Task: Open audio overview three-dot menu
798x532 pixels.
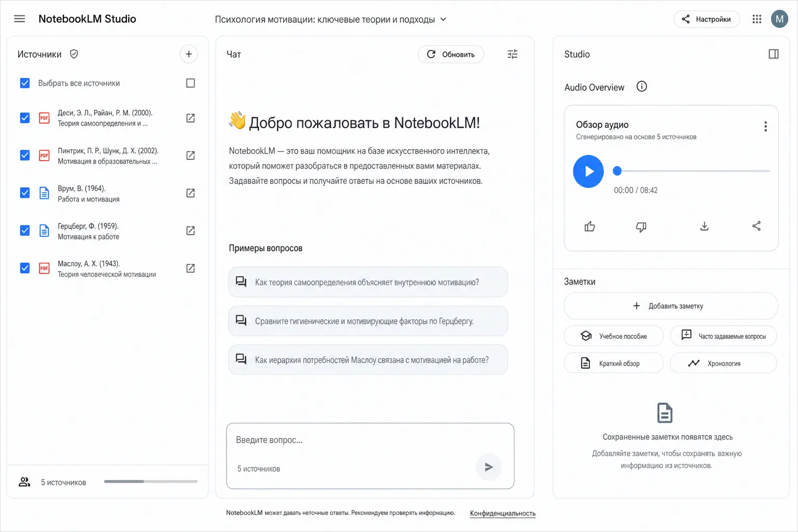Action: [x=765, y=126]
